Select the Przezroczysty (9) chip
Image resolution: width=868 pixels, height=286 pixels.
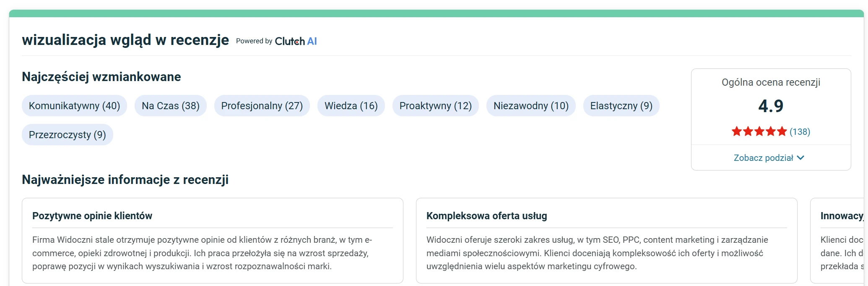[x=68, y=135]
